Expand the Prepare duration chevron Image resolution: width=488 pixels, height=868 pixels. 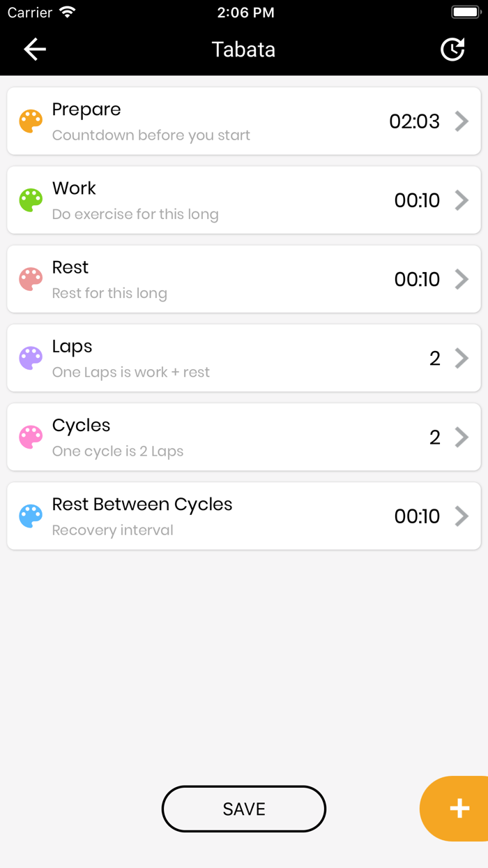point(462,120)
